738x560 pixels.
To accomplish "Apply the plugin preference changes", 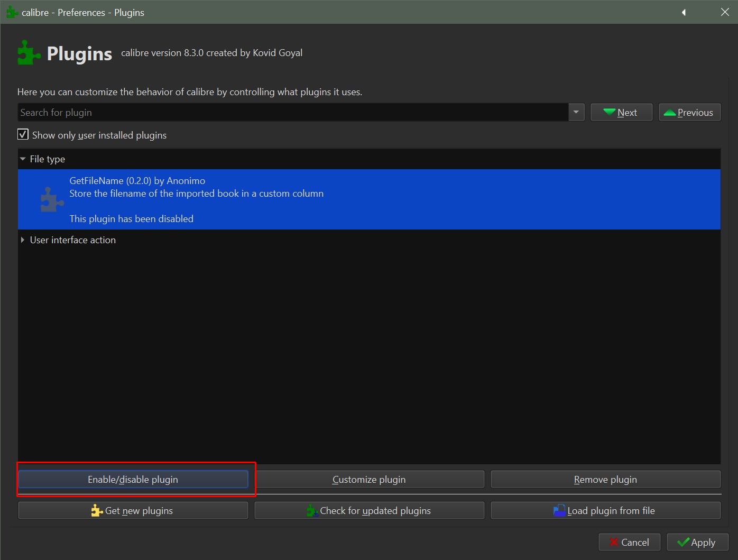I will [698, 542].
